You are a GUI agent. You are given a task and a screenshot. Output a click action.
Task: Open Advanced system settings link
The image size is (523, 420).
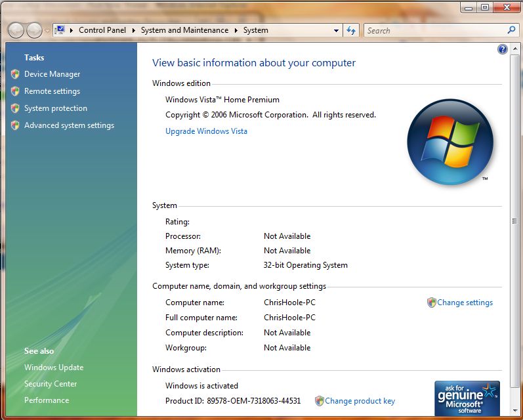pyautogui.click(x=69, y=125)
